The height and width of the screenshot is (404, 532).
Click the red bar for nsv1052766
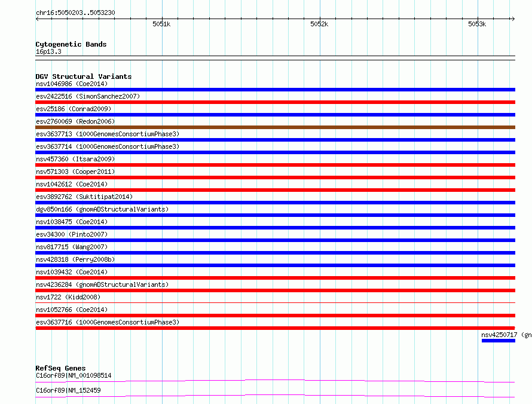click(275, 316)
